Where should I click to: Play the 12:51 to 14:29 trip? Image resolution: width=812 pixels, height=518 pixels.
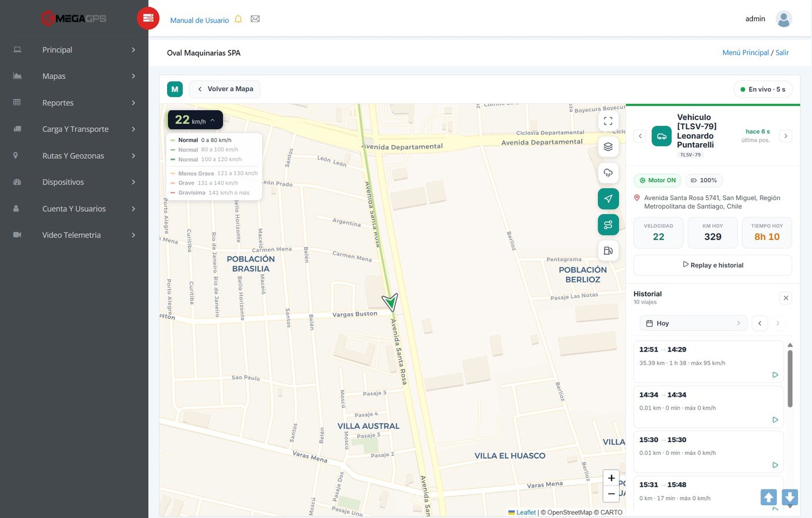775,375
